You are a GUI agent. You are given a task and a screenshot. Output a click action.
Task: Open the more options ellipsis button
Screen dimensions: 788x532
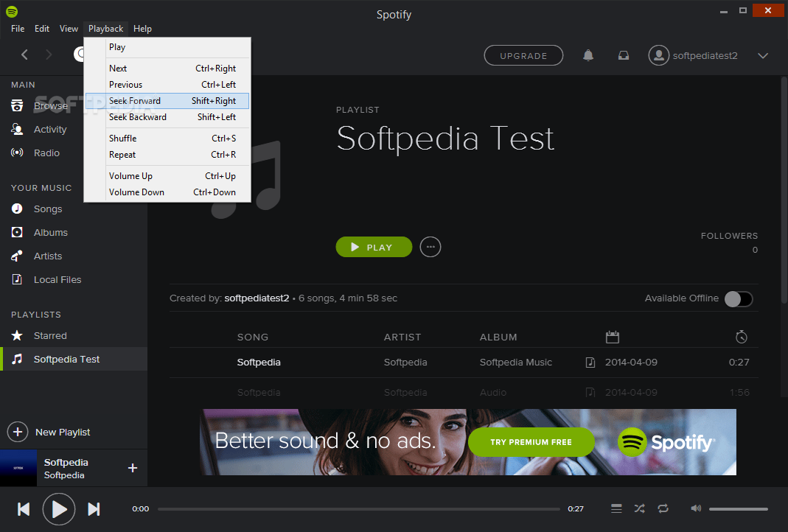[x=430, y=247]
